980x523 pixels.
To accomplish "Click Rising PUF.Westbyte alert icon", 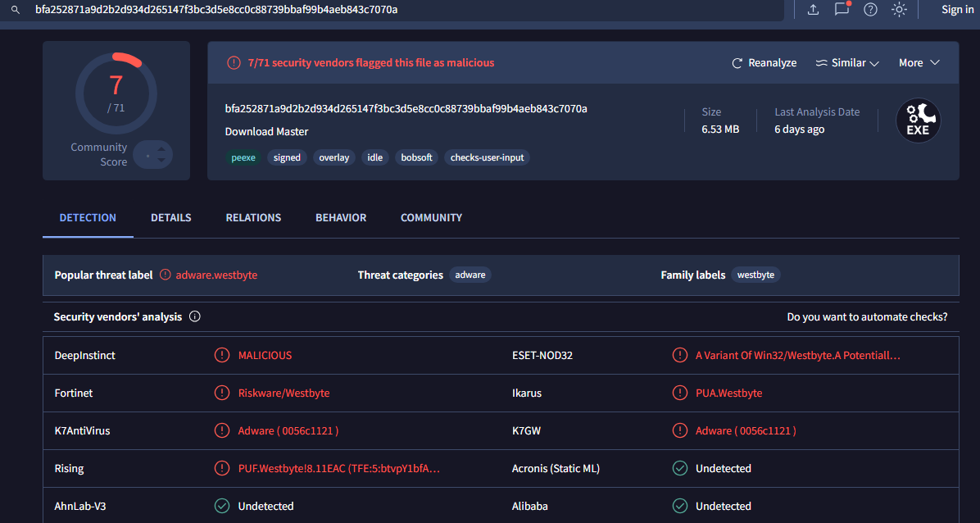I will [222, 468].
